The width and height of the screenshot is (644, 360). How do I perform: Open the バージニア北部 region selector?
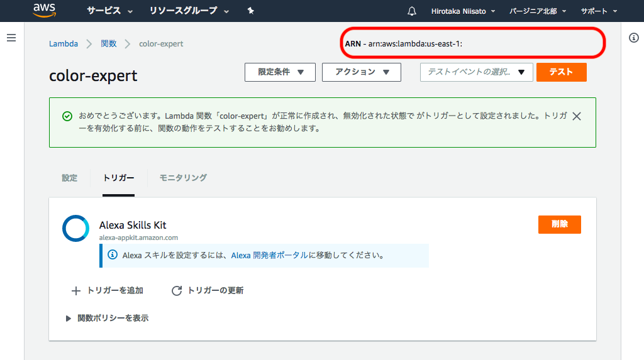[538, 11]
